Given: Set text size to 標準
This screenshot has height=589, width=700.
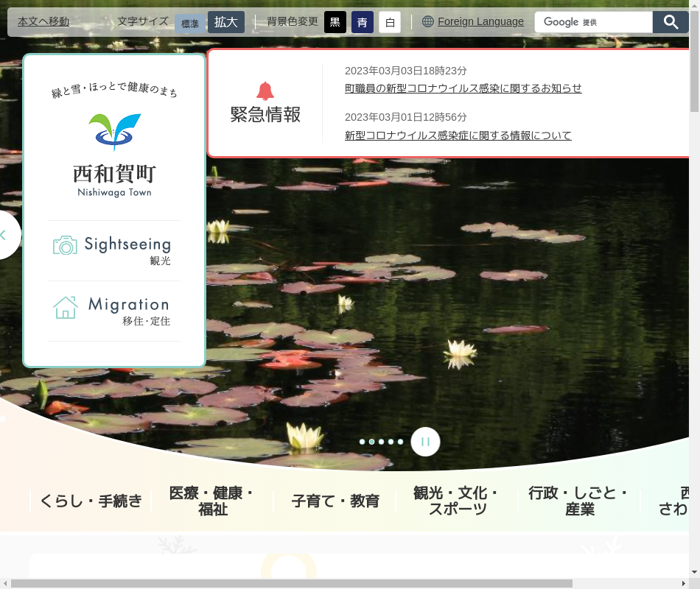Looking at the screenshot, I should pyautogui.click(x=189, y=24).
